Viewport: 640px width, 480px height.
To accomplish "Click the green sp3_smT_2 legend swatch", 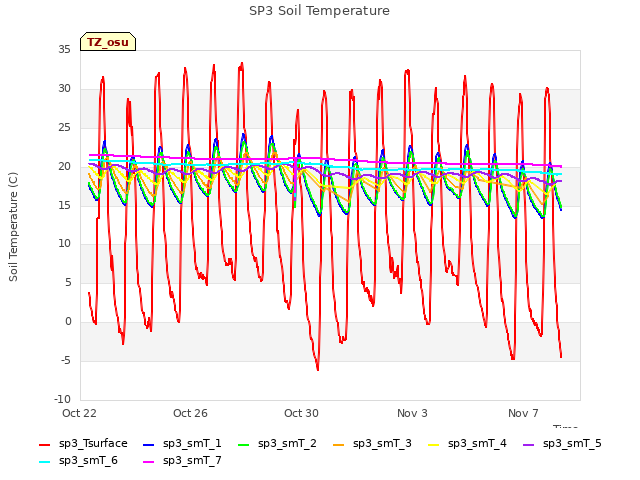I will (243, 444).
